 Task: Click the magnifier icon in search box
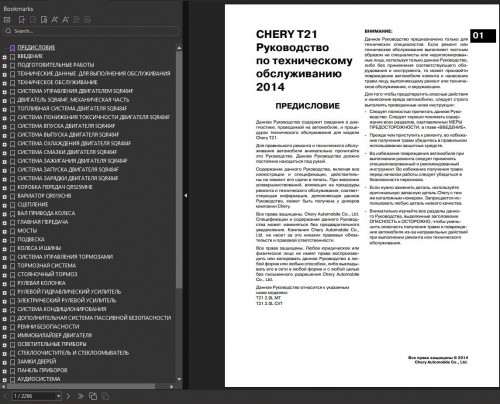(8, 31)
